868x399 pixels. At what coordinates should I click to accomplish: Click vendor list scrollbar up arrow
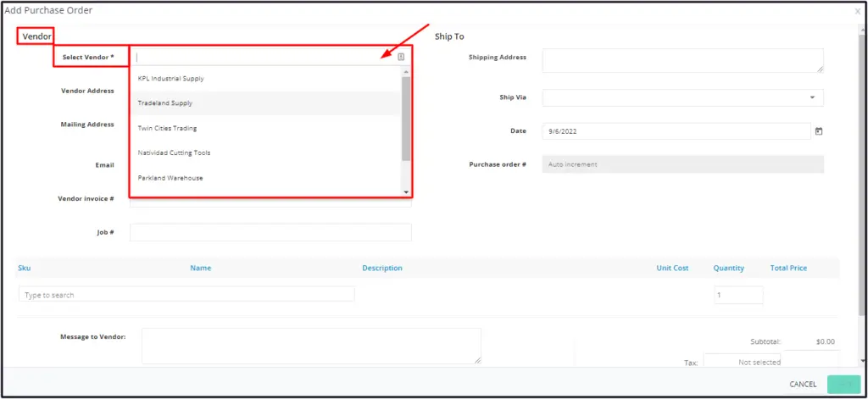point(406,71)
